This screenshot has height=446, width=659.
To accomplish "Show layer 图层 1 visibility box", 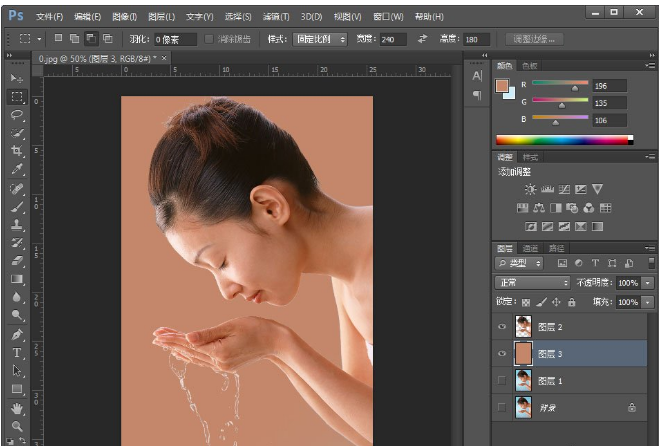I will (502, 380).
